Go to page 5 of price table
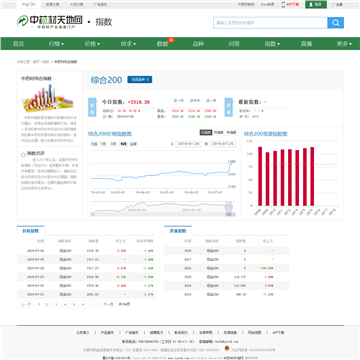Image resolution: width=360 pixels, height=360 pixels. pyautogui.click(x=74, y=304)
